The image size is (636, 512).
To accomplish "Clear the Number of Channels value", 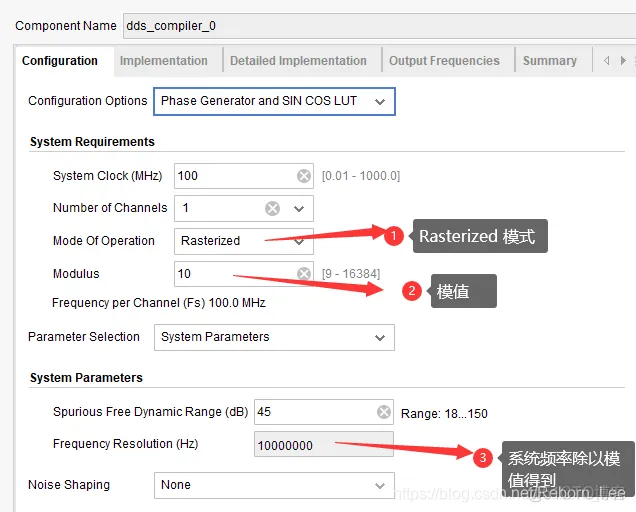I will click(x=273, y=209).
